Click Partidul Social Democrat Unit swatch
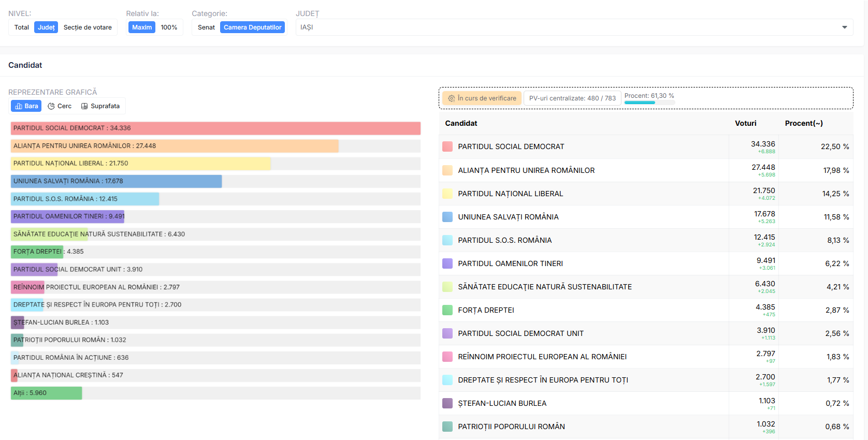The height and width of the screenshot is (440, 868). 447,333
